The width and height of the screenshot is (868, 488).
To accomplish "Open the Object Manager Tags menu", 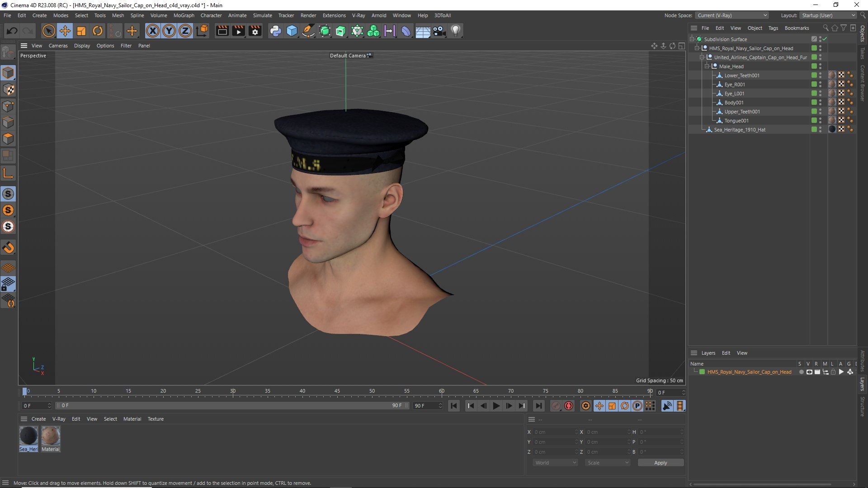I will 773,28.
